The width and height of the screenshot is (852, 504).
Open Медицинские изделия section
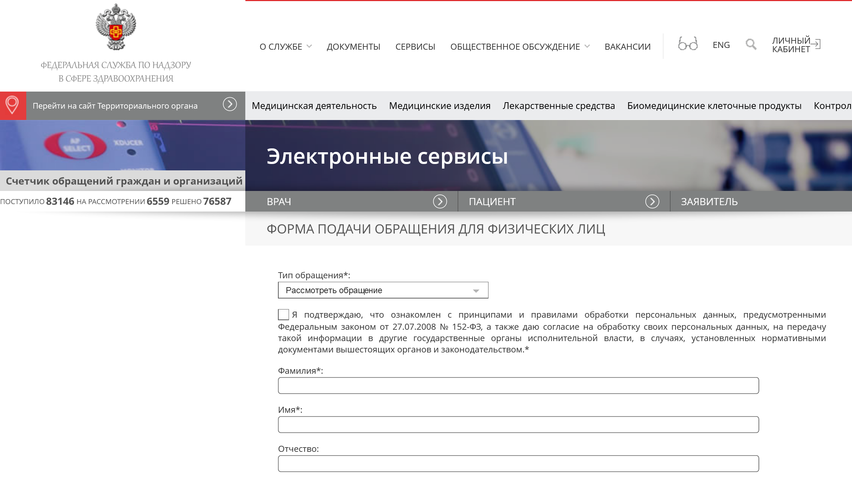pyautogui.click(x=440, y=106)
